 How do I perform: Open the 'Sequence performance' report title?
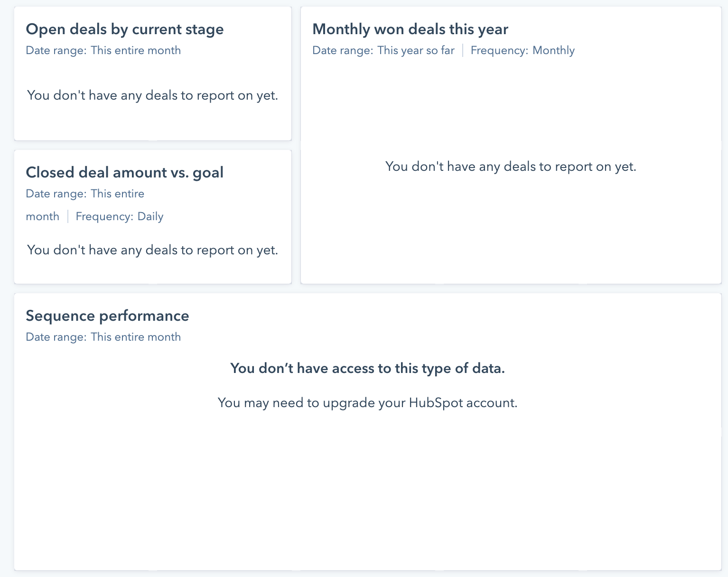(108, 316)
